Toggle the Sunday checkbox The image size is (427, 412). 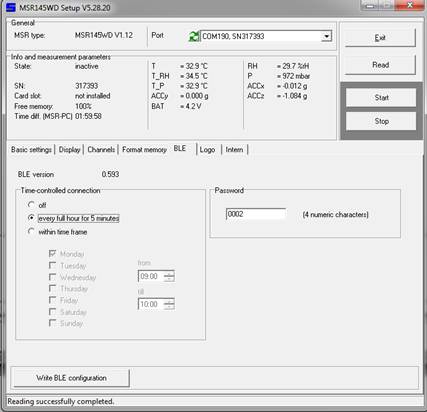52,323
